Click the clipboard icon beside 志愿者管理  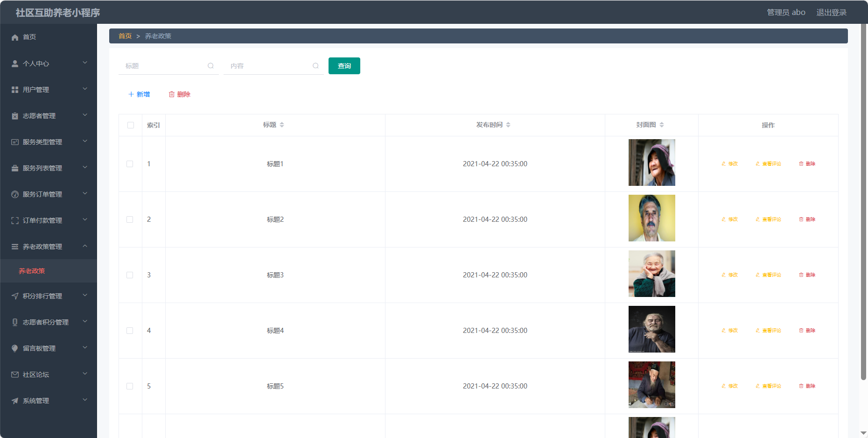pyautogui.click(x=15, y=116)
